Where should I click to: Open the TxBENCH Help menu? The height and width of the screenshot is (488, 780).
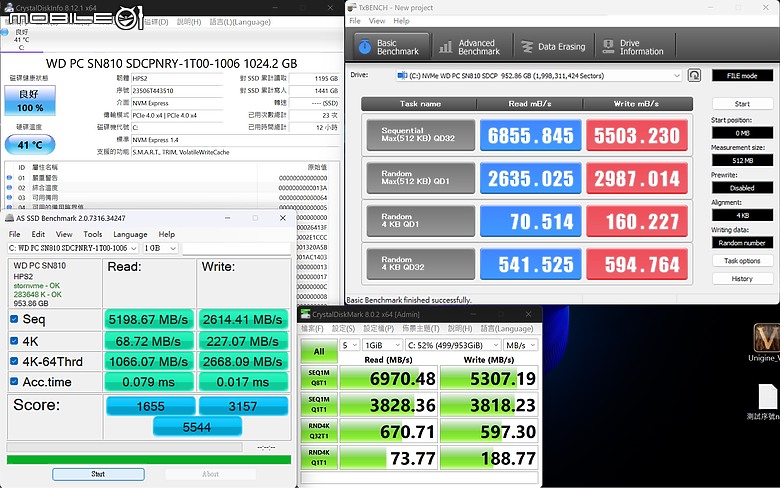pos(401,21)
